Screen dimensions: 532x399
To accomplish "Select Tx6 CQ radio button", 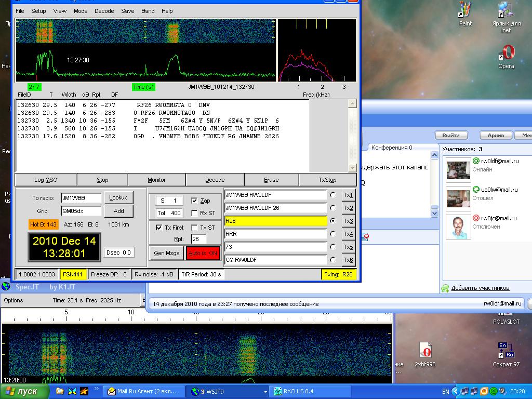I will (x=333, y=260).
